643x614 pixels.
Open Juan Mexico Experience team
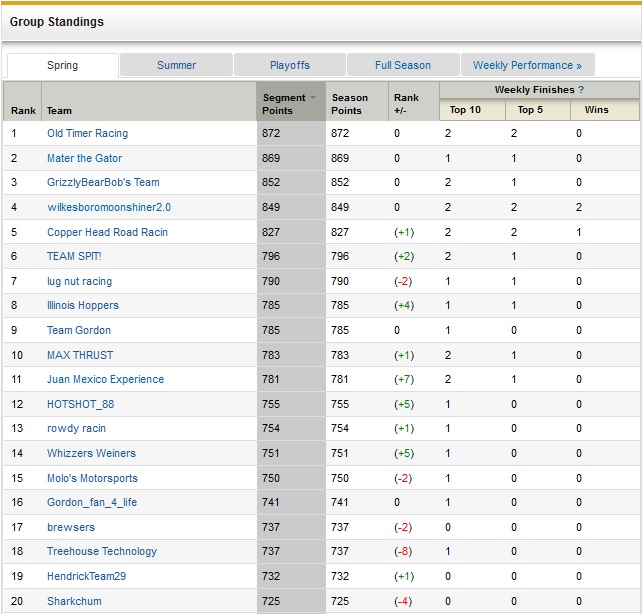(105, 379)
